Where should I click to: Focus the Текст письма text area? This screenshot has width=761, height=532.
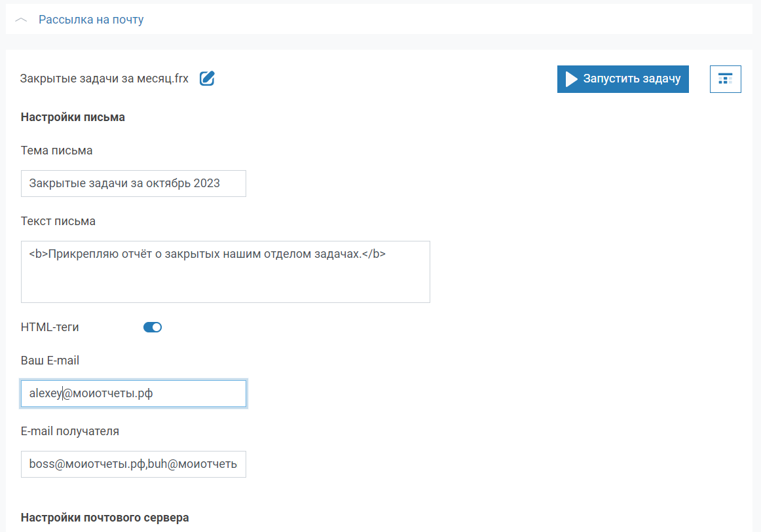225,272
